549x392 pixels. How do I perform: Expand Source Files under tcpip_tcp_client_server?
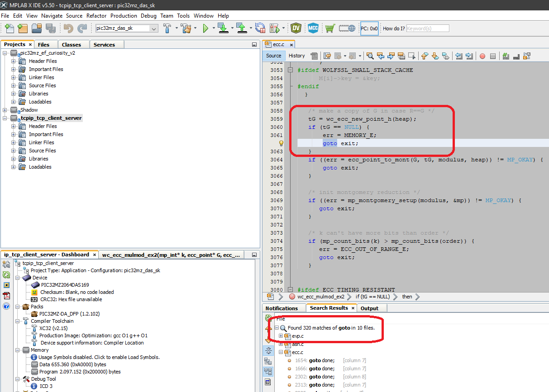pos(13,151)
